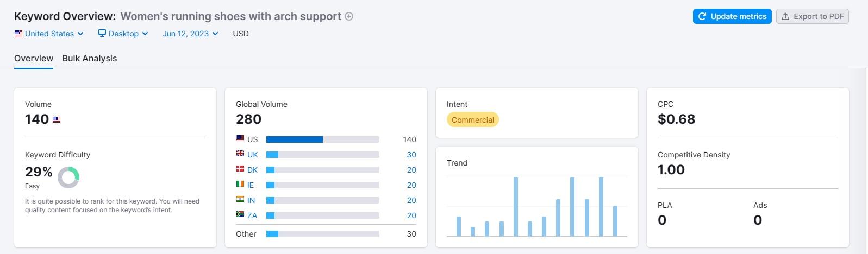Click the DK country link
The height and width of the screenshot is (254, 868).
(253, 170)
